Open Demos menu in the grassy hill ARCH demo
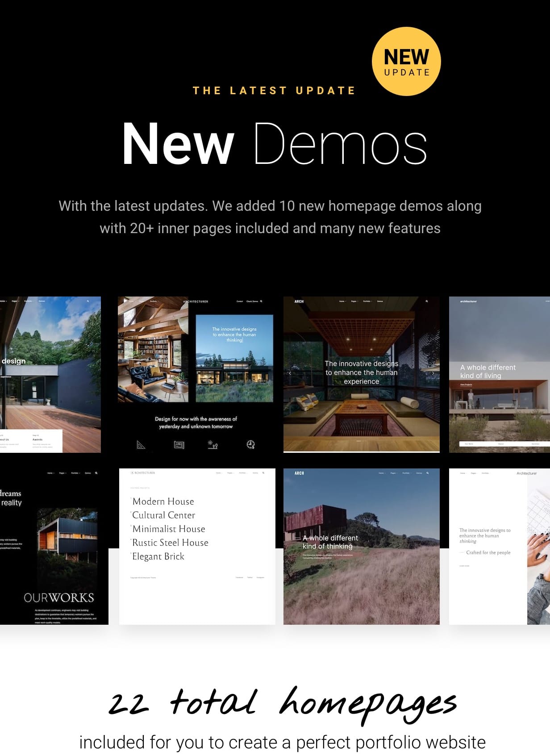Viewport: 550px width, 756px height. tap(419, 473)
